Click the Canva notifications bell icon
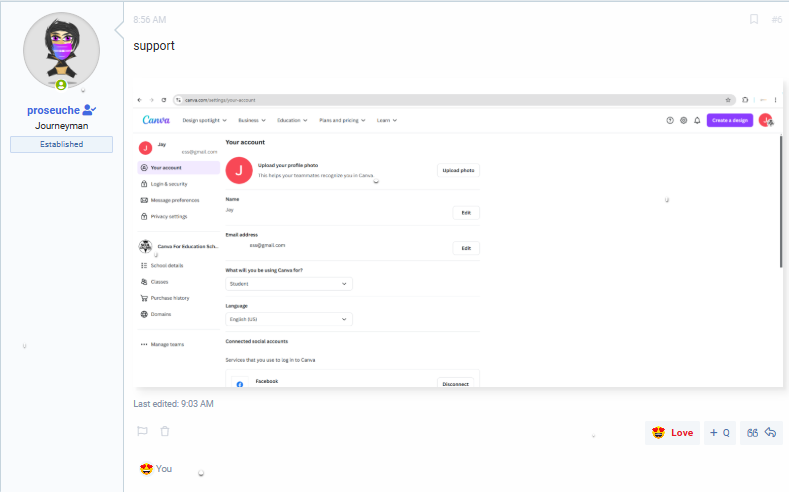This screenshot has height=492, width=789. (x=697, y=120)
